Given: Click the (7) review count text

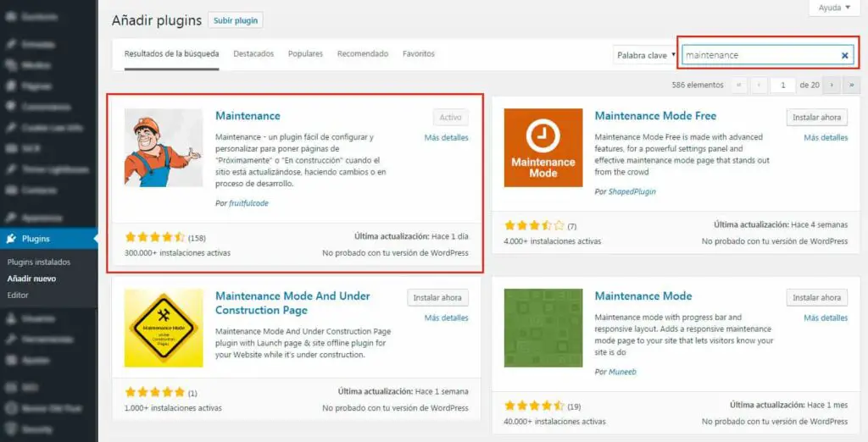Looking at the screenshot, I should click(x=572, y=226).
